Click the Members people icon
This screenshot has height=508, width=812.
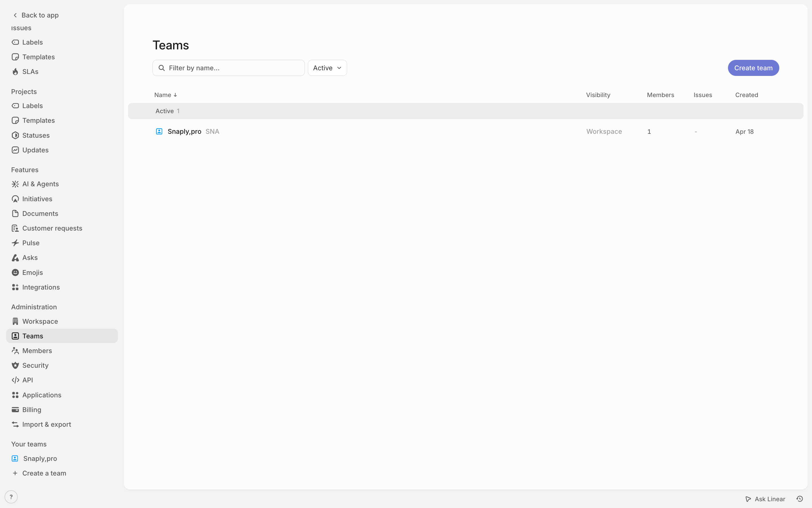point(15,351)
